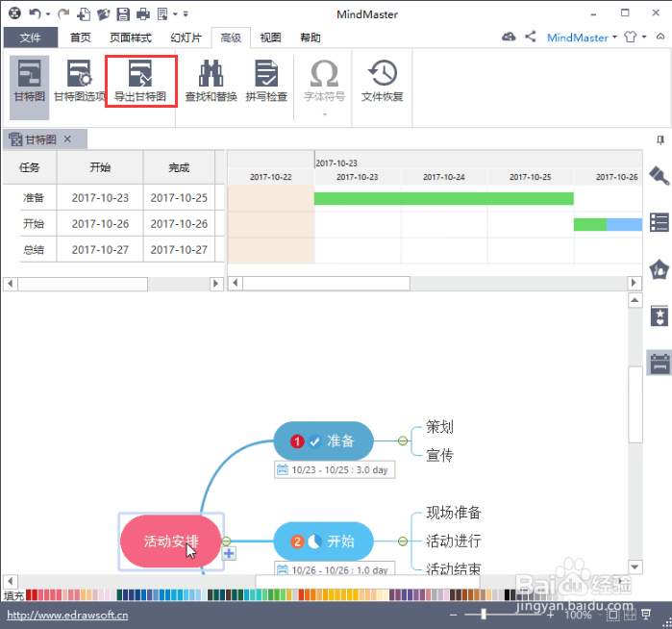Expand the 字体符号 dropdown arrow
Image resolution: width=672 pixels, height=629 pixels.
[x=324, y=114]
